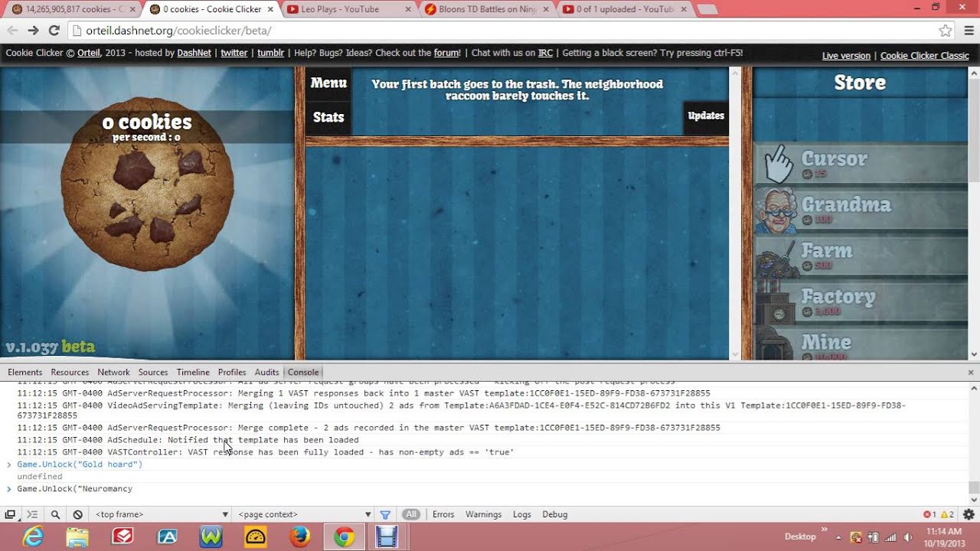Viewport: 980px width, 551px height.
Task: Open the Updates log
Action: [x=706, y=116]
